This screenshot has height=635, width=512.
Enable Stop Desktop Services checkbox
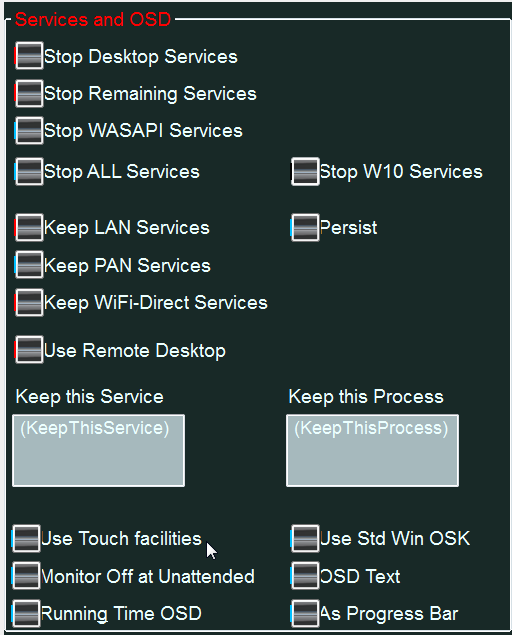point(29,56)
